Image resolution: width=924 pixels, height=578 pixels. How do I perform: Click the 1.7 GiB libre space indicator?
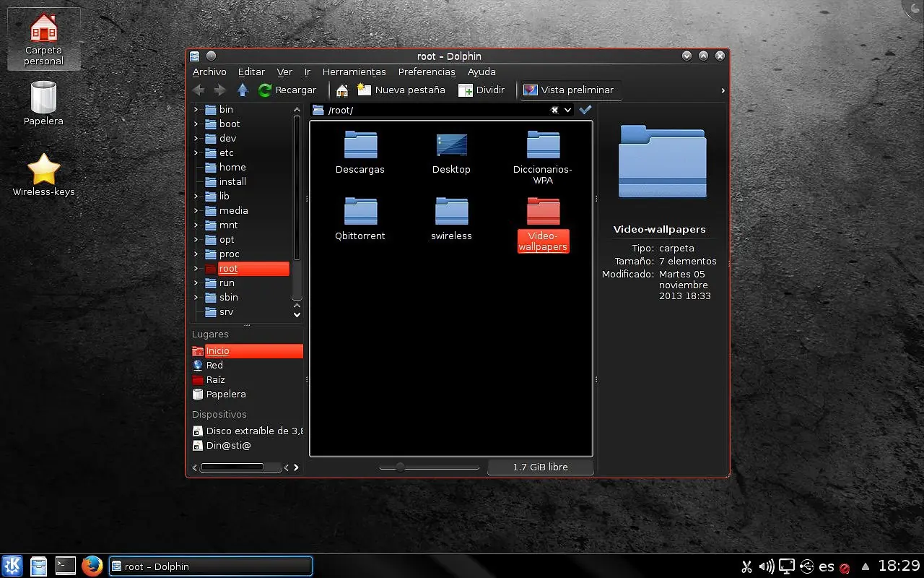click(540, 467)
